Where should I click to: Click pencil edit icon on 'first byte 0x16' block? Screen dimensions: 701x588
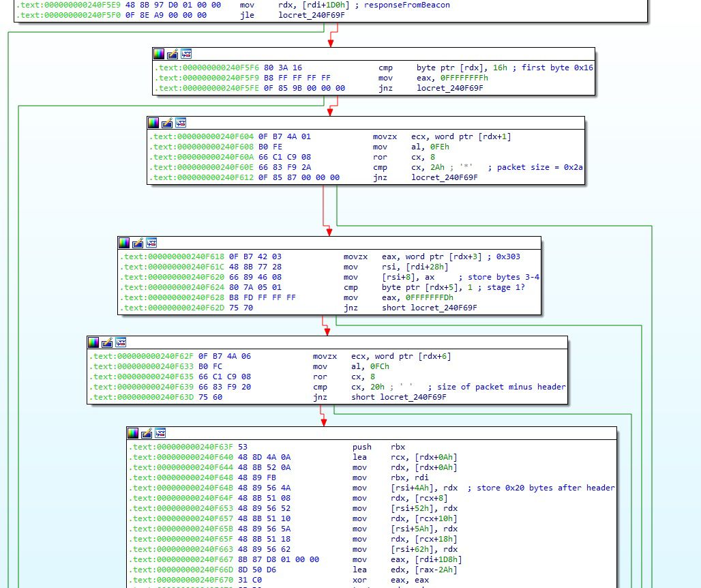173,54
